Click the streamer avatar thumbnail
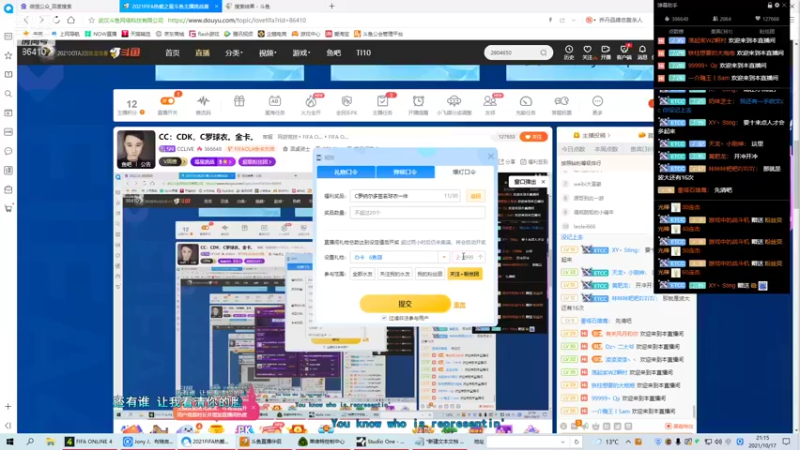The height and width of the screenshot is (450, 800). pos(136,149)
